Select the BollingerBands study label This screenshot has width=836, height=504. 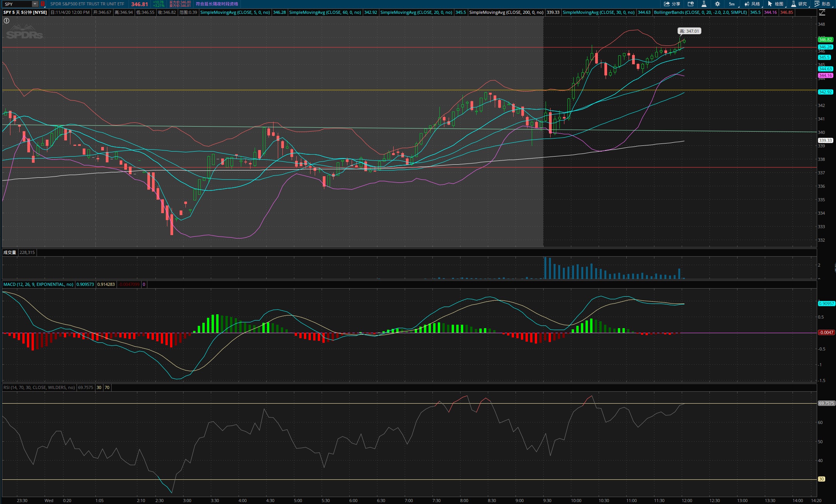click(x=701, y=12)
